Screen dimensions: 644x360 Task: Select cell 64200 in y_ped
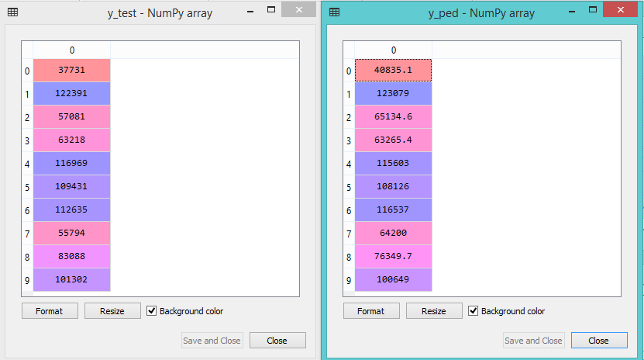pyautogui.click(x=394, y=233)
